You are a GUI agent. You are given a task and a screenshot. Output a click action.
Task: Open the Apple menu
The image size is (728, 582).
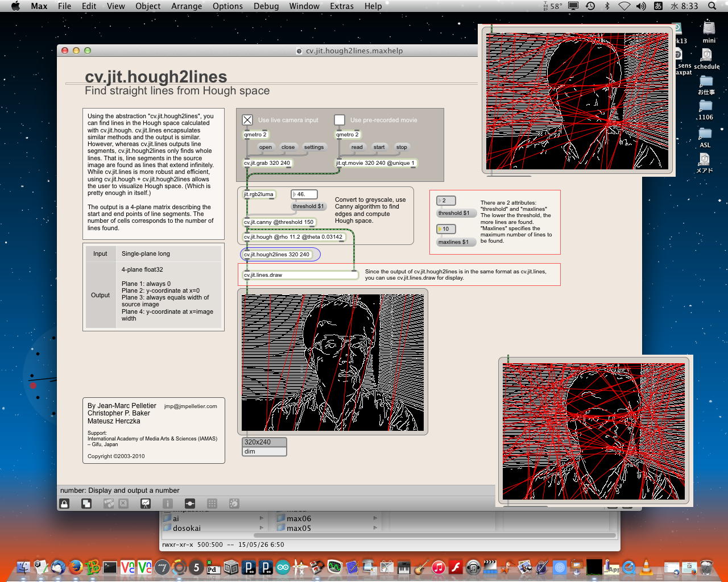(x=16, y=6)
